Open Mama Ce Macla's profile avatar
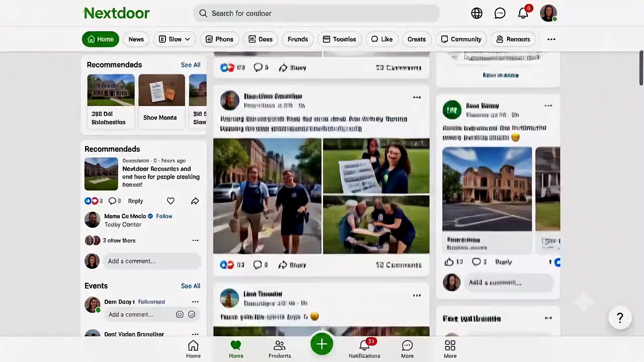Image resolution: width=644 pixels, height=362 pixels. 92,220
